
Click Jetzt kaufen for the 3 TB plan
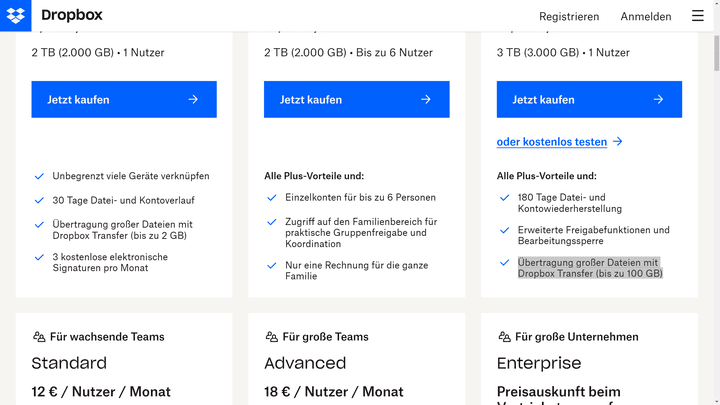pos(589,100)
